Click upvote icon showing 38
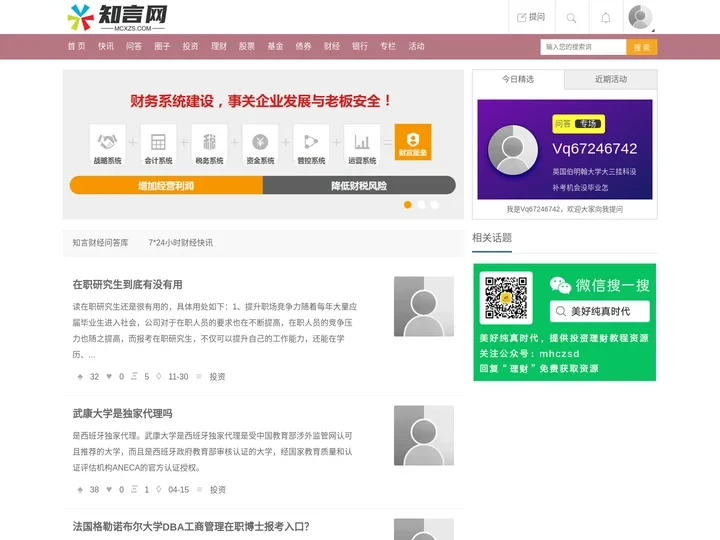The height and width of the screenshot is (540, 720). 80,489
